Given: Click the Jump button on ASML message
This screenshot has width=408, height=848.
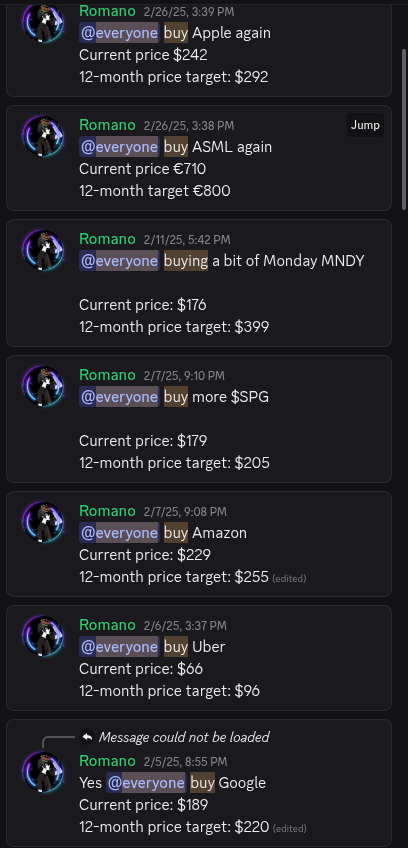Looking at the screenshot, I should click(x=365, y=125).
